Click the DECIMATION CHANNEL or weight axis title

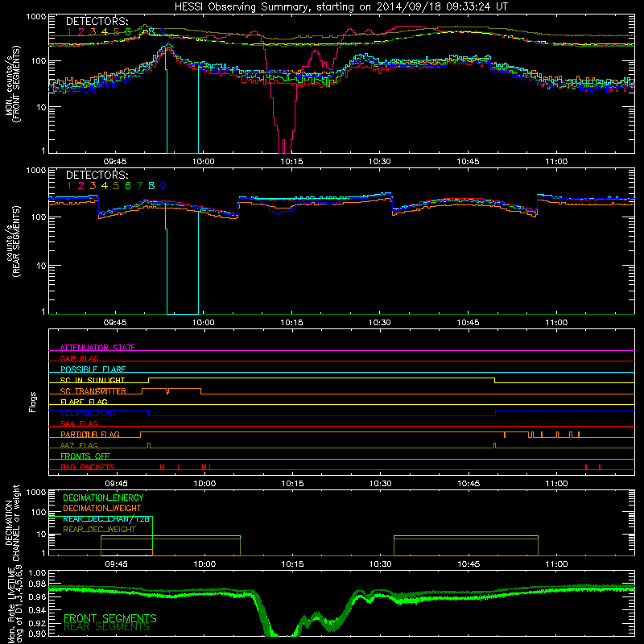click(13, 522)
